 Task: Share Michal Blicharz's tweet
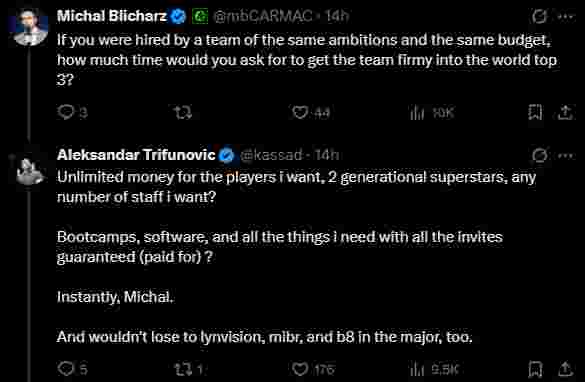coord(565,112)
